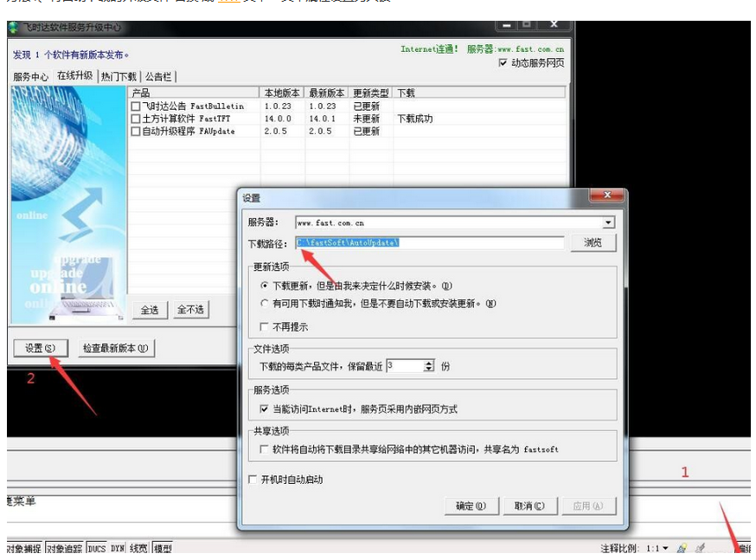Screen dimensions: 756x560
Task: Open the 服务器 dropdown list
Action: 608,222
